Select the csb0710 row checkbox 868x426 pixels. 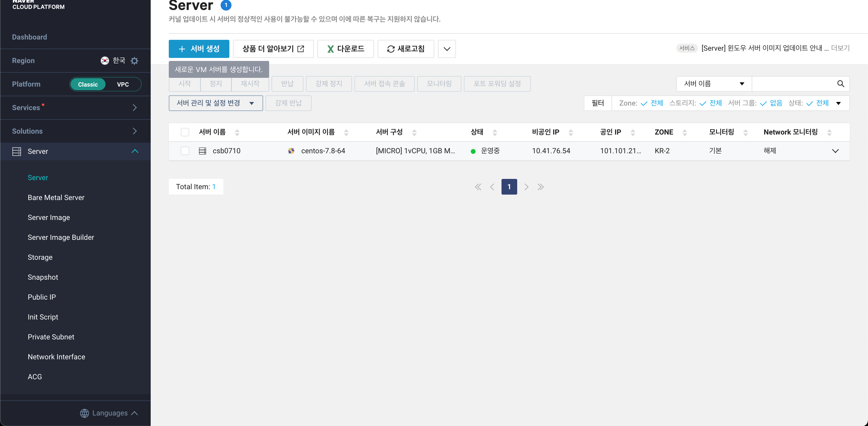pos(185,151)
